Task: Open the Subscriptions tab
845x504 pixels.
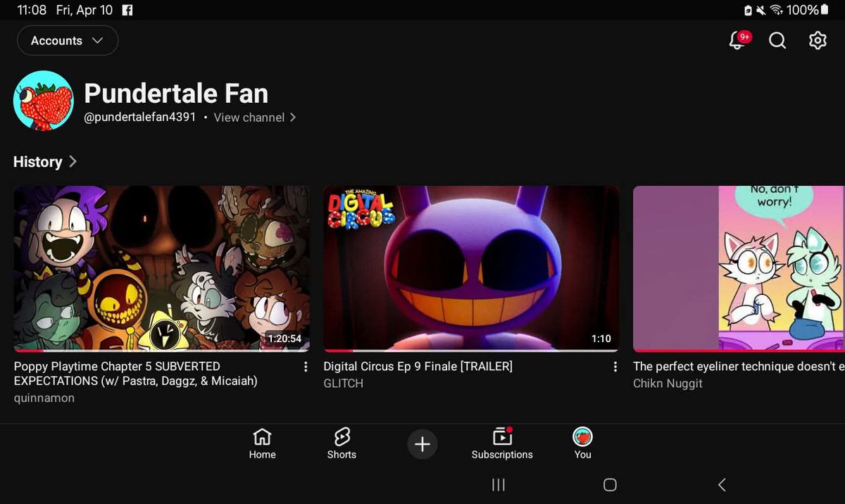Action: tap(502, 444)
